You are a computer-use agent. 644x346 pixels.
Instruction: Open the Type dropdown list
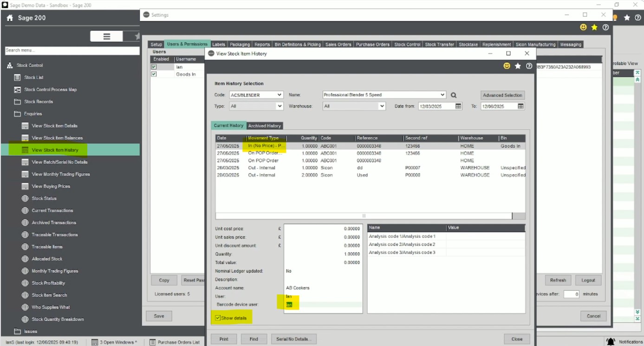pyautogui.click(x=279, y=106)
